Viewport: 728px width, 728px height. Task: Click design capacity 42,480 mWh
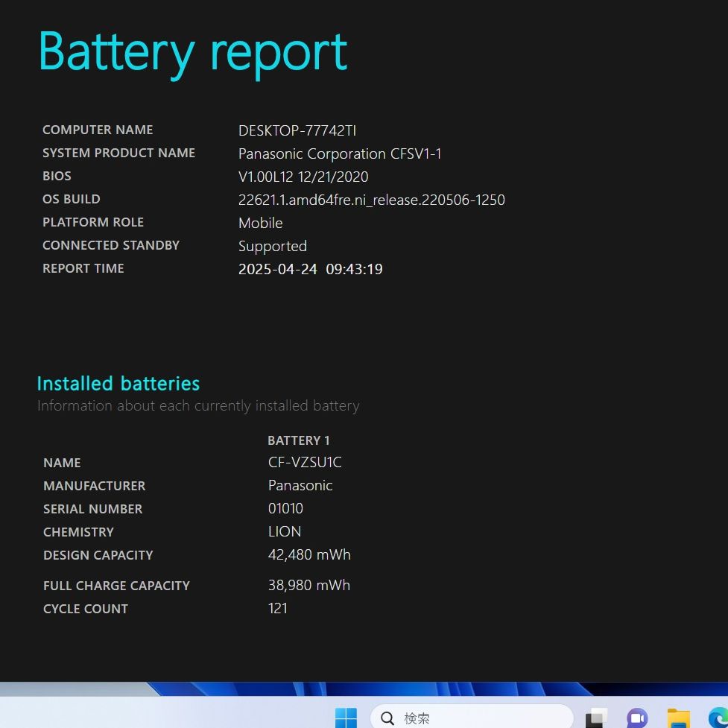(309, 555)
